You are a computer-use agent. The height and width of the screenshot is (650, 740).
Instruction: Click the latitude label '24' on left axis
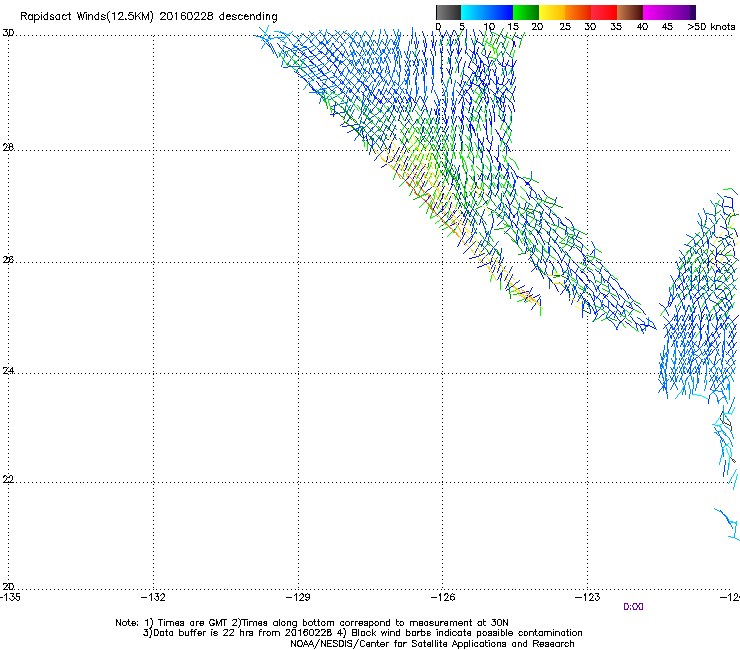coord(8,371)
